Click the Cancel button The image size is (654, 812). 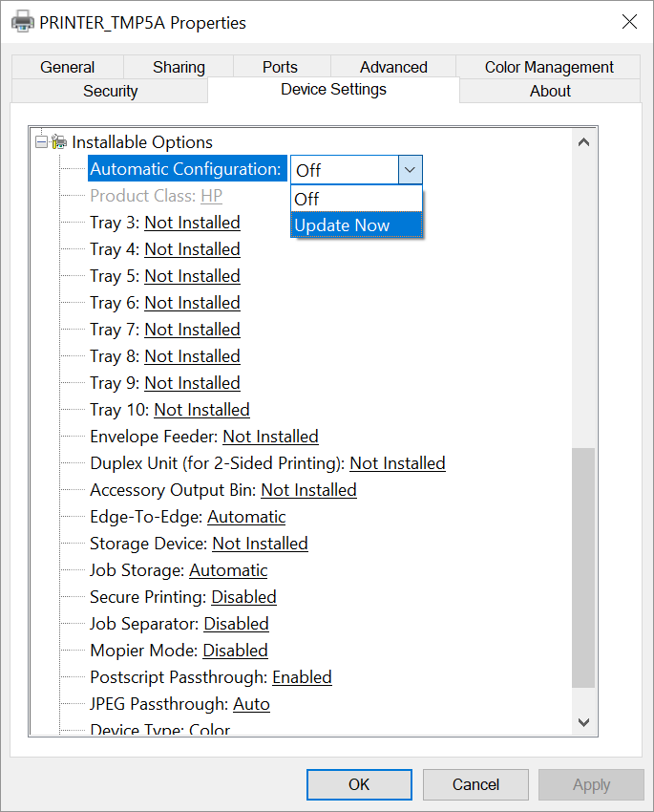(475, 784)
